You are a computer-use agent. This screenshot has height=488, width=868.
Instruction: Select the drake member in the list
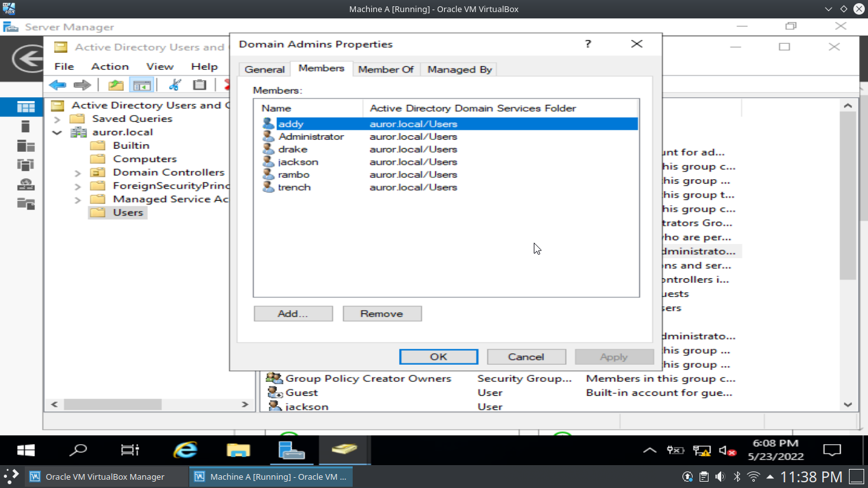292,149
